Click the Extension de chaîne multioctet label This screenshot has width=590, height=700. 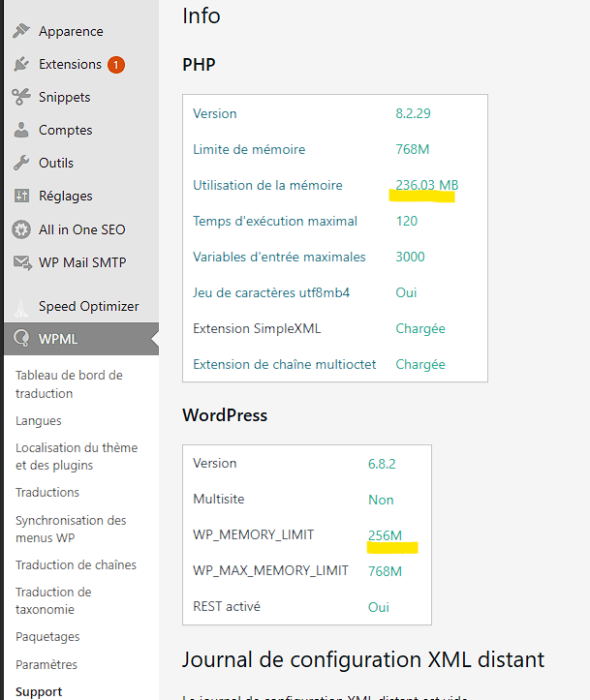point(285,364)
